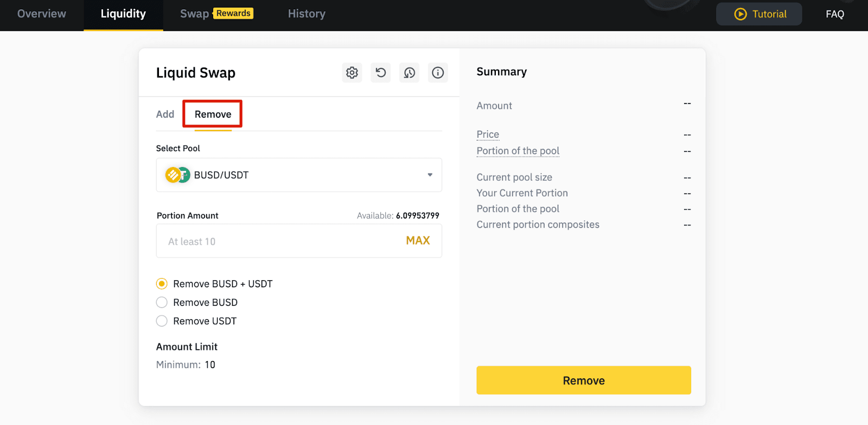Viewport: 868px width, 425px height.
Task: Click the Price label in Summary
Action: coord(488,134)
